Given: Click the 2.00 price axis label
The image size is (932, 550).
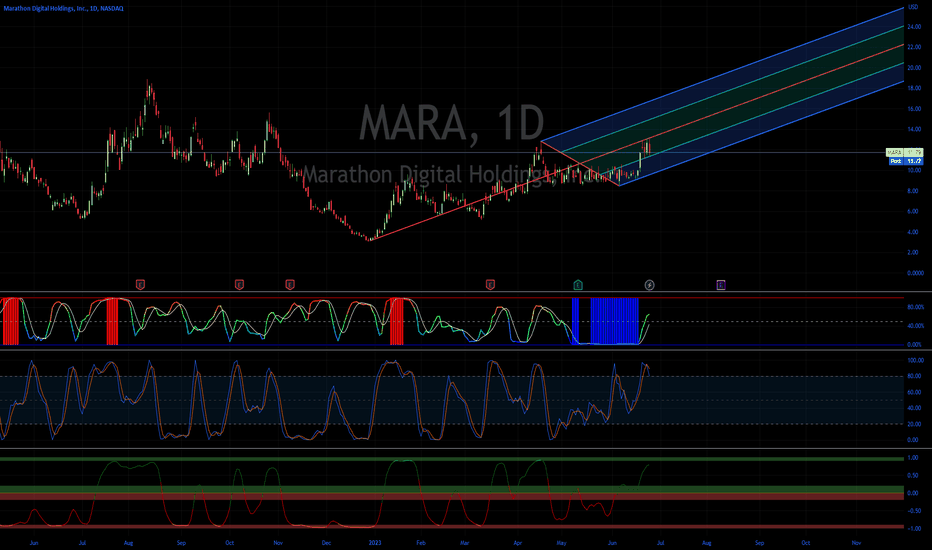Looking at the screenshot, I should tap(913, 252).
